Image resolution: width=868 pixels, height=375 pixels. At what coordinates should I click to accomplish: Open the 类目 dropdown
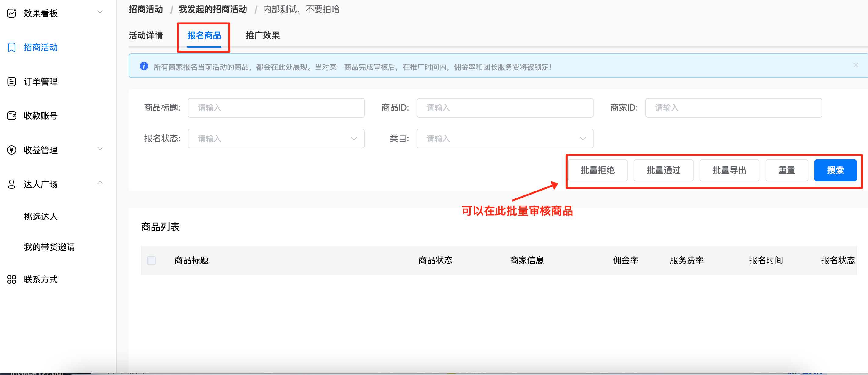coord(505,138)
